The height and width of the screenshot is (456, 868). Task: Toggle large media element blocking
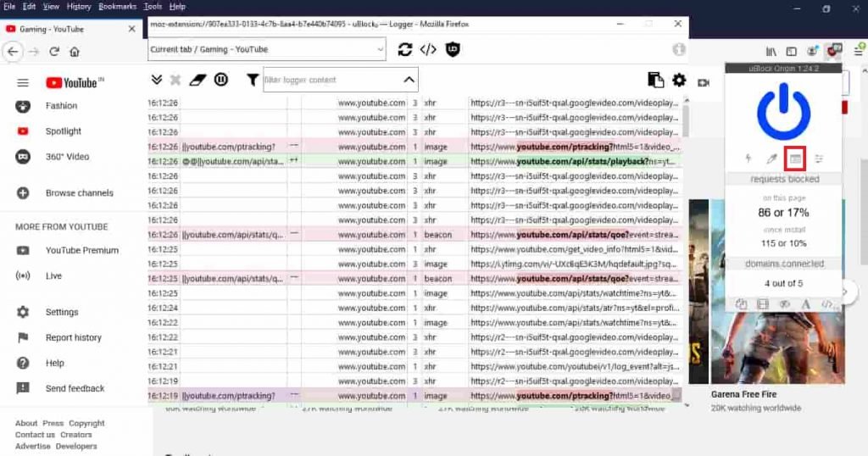(762, 303)
